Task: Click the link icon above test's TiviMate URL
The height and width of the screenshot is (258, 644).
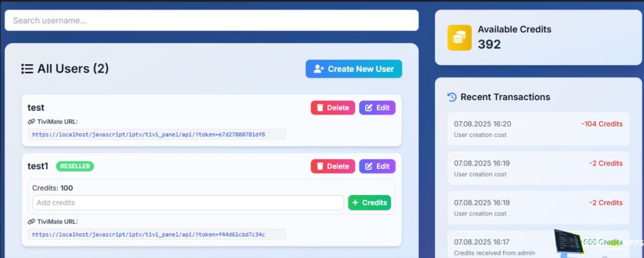Action: coord(31,122)
